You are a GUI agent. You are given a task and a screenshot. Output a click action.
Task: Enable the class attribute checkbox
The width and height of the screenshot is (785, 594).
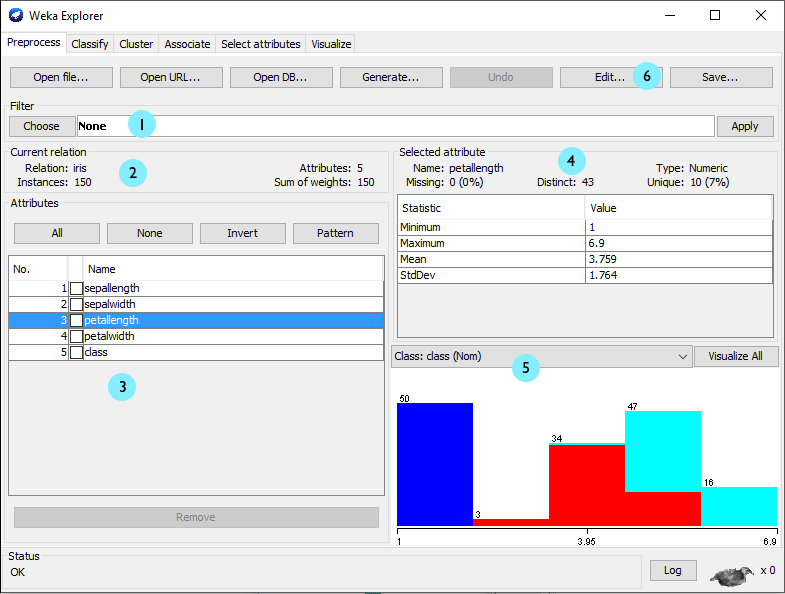click(x=76, y=353)
